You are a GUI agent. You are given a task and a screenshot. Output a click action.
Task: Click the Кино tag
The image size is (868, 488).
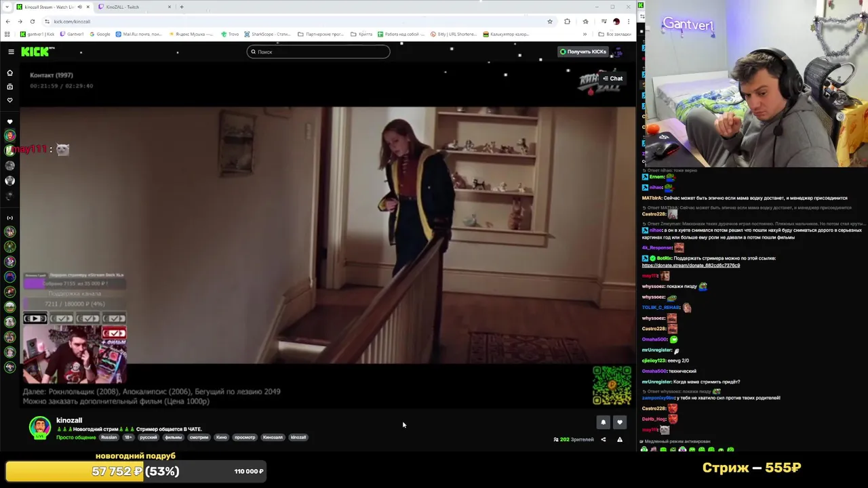click(221, 437)
